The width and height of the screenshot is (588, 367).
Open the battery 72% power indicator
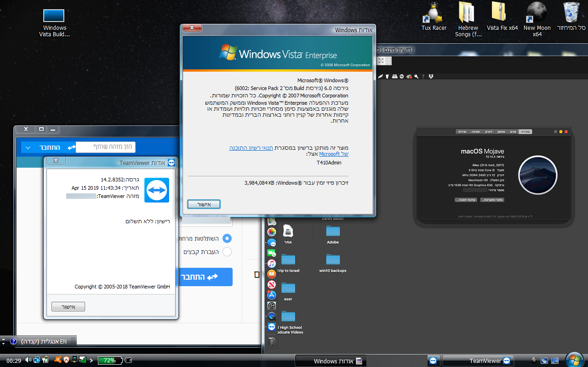[x=110, y=361]
